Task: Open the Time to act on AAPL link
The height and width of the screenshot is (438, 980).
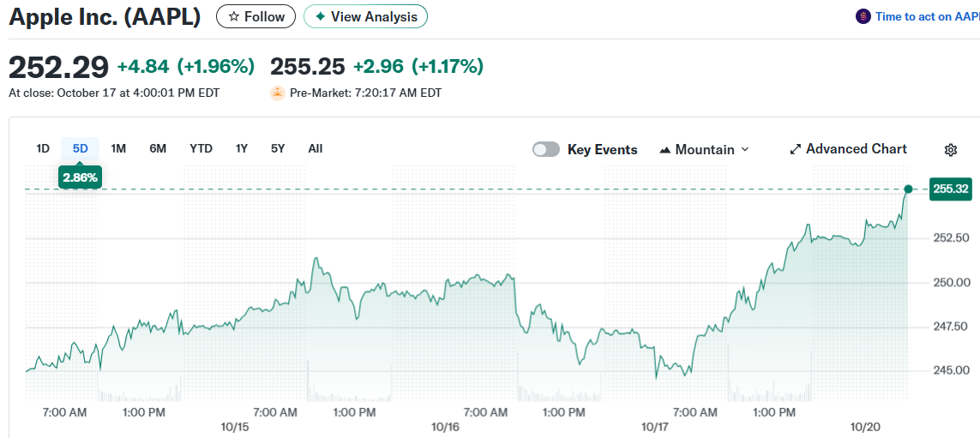Action: point(926,16)
